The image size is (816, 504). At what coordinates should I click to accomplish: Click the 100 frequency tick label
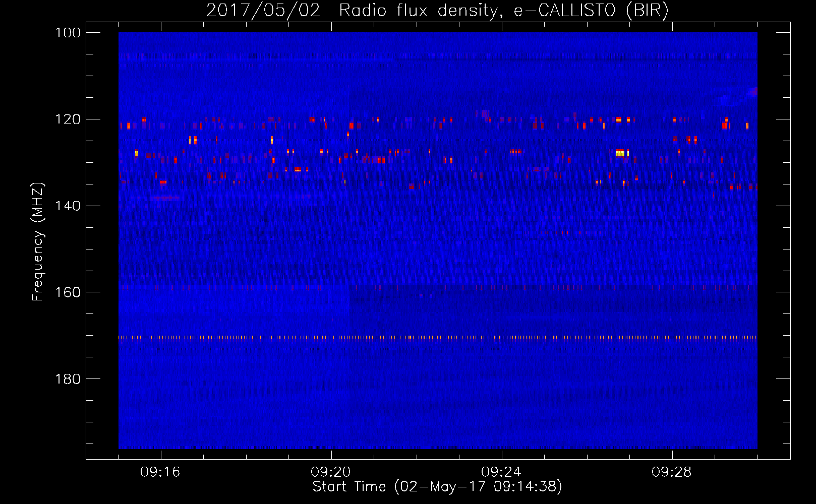click(x=67, y=33)
